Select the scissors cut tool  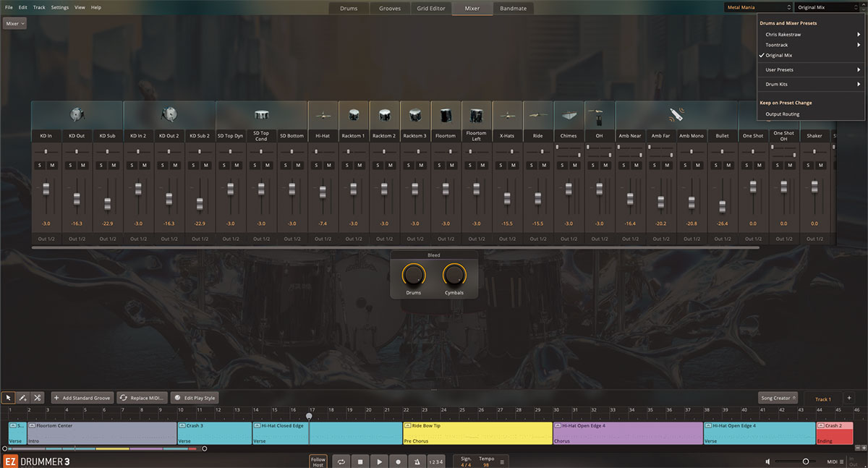(37, 398)
